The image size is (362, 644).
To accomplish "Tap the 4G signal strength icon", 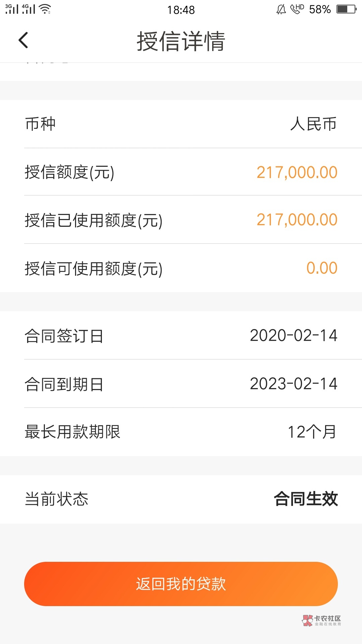I will click(x=28, y=9).
